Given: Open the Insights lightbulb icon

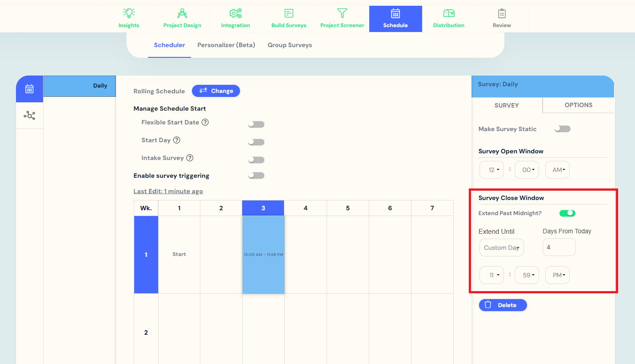Looking at the screenshot, I should coord(129,13).
